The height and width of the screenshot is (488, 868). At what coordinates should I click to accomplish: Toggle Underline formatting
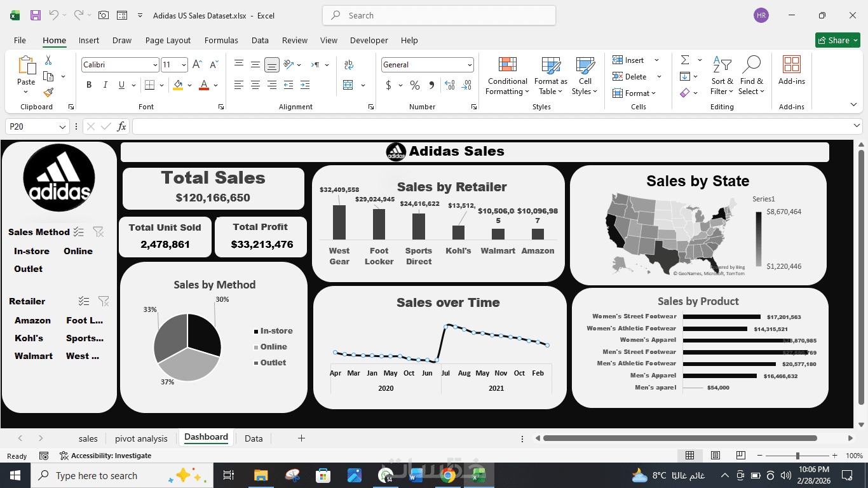click(x=121, y=85)
